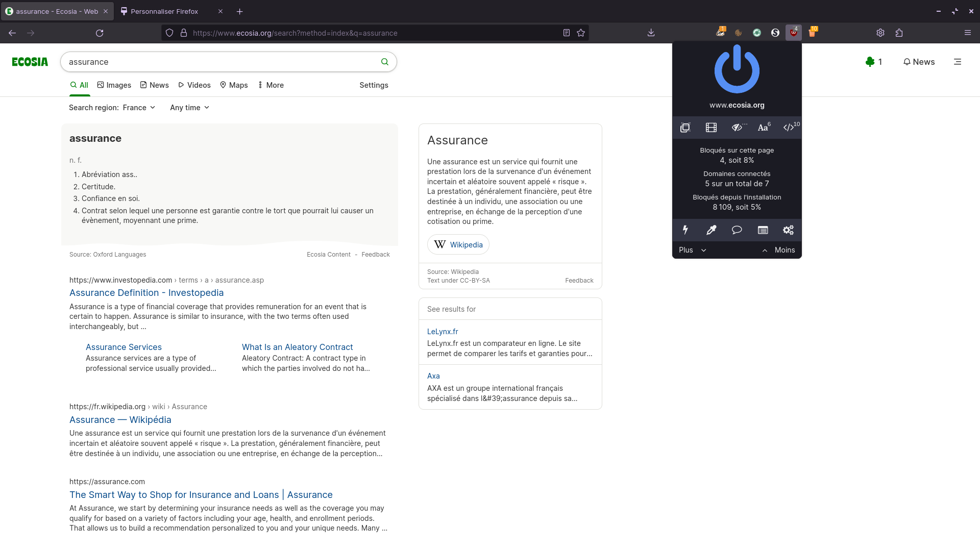Toggle cosmetic filtering eye-slash icon

(738, 128)
